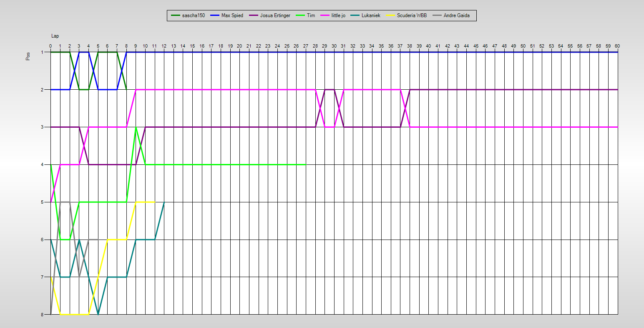Click lap number 60 on the axis

click(617, 46)
